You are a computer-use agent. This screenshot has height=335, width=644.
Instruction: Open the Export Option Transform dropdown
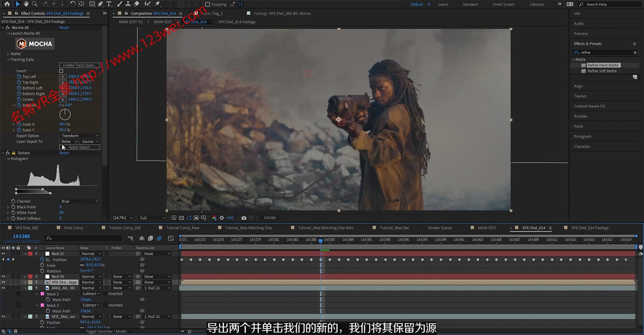pos(79,136)
